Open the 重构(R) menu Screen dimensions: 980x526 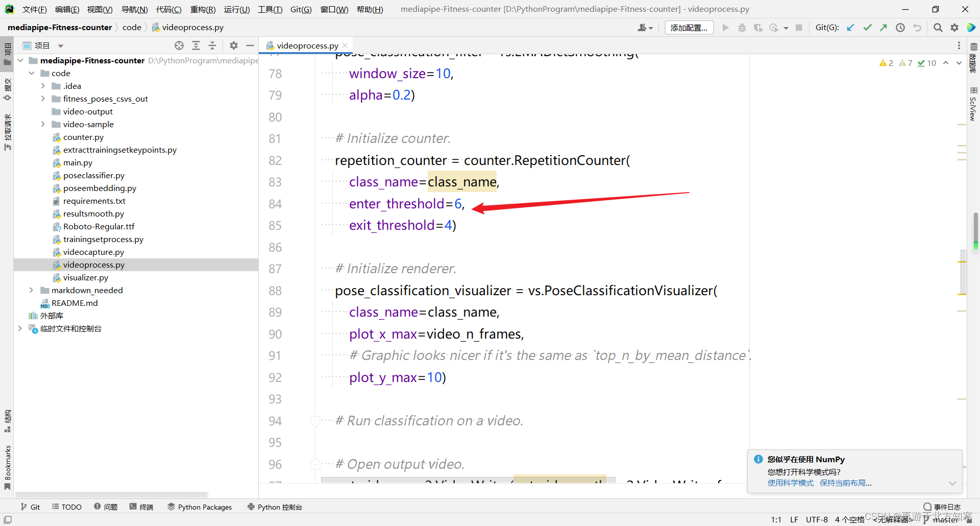(x=203, y=9)
